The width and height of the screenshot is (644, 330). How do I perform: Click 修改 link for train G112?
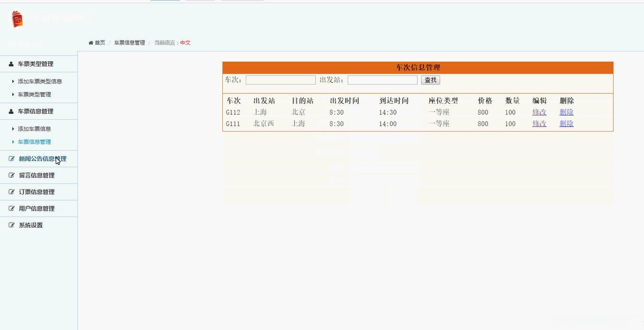pos(539,112)
